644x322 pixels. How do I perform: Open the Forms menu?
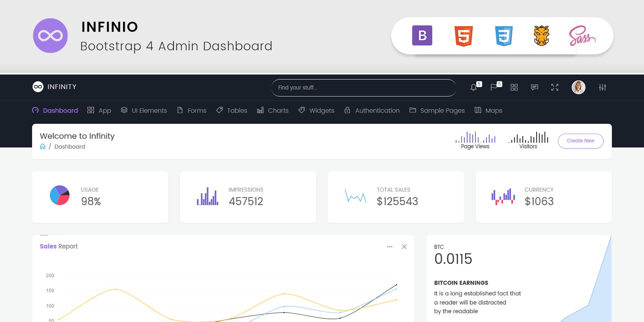192,110
